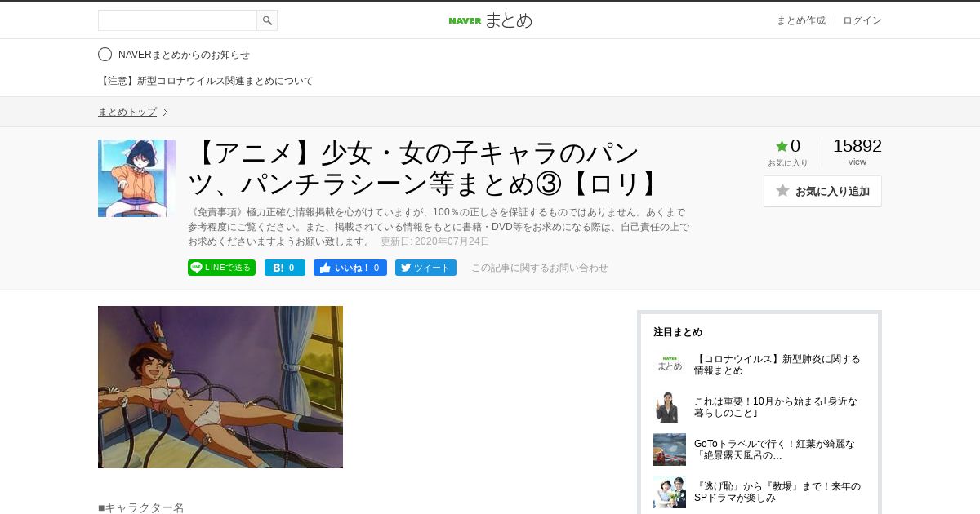Open 【コロナウイルス】新型肺炎に関する情報まとめ
The width and height of the screenshot is (980, 514).
[777, 365]
